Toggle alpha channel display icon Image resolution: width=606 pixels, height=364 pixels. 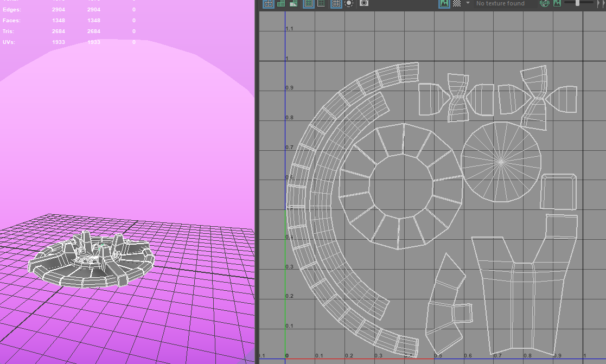tap(557, 3)
